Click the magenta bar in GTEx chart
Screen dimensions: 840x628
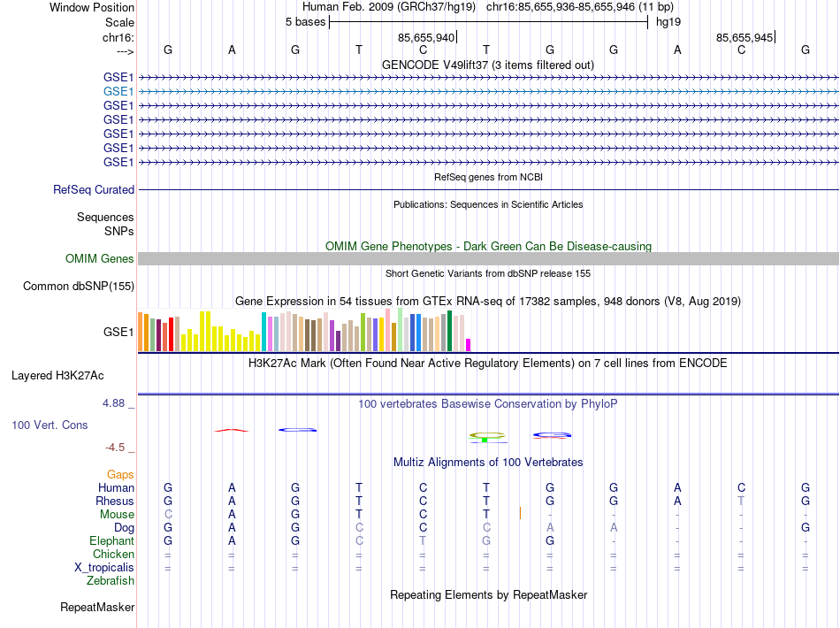[469, 345]
